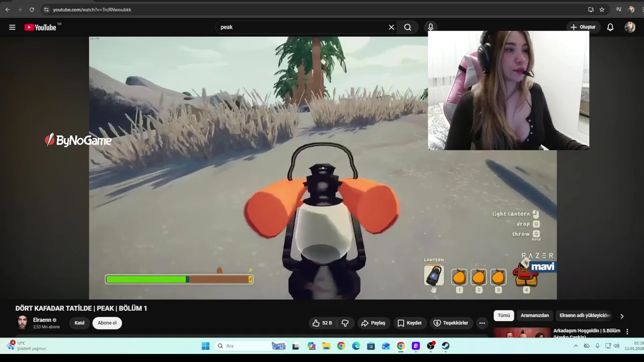The width and height of the screenshot is (644, 362).
Task: Go back in browser history
Action: point(8,10)
